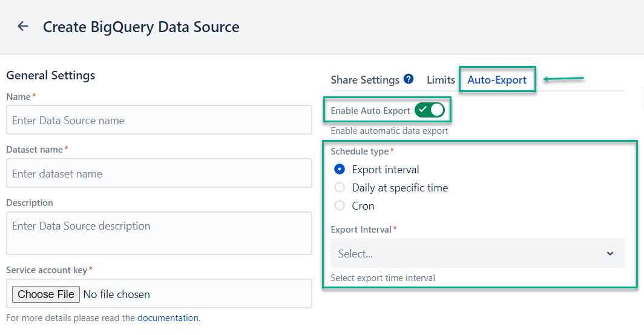This screenshot has height=335, width=644.
Task: Click the help icon beside Share Settings
Action: click(409, 79)
